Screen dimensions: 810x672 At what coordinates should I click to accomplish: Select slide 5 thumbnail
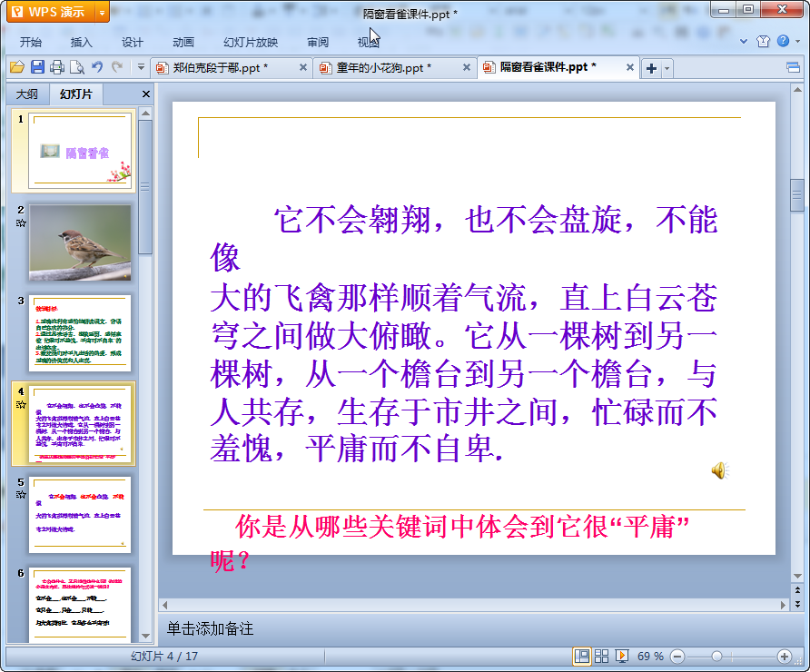coord(80,515)
